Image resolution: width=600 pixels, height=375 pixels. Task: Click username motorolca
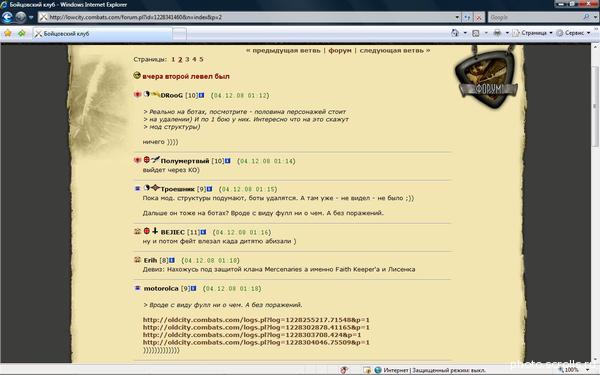coord(161,289)
